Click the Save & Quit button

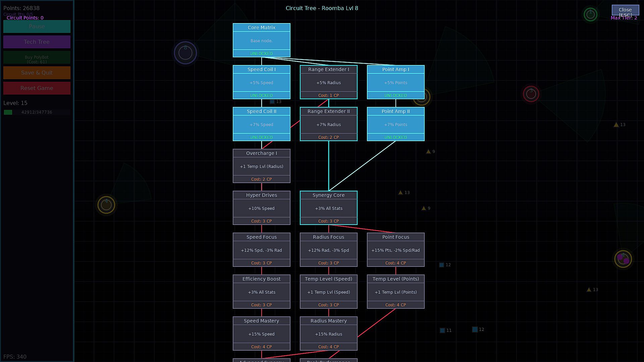[x=37, y=73]
